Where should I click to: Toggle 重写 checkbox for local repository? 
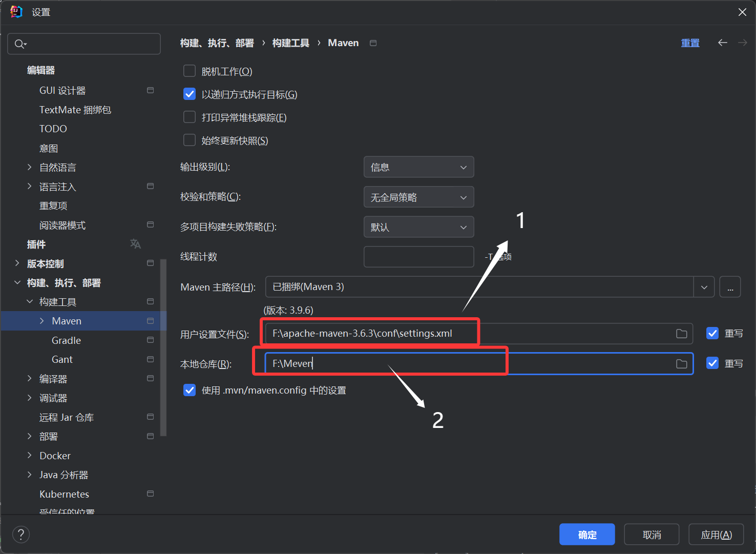712,363
